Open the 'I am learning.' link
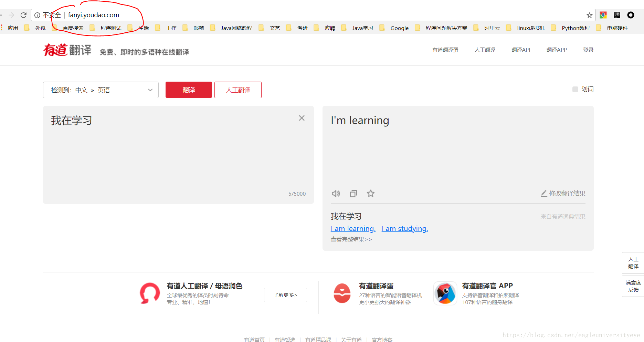The image size is (644, 342). click(353, 229)
